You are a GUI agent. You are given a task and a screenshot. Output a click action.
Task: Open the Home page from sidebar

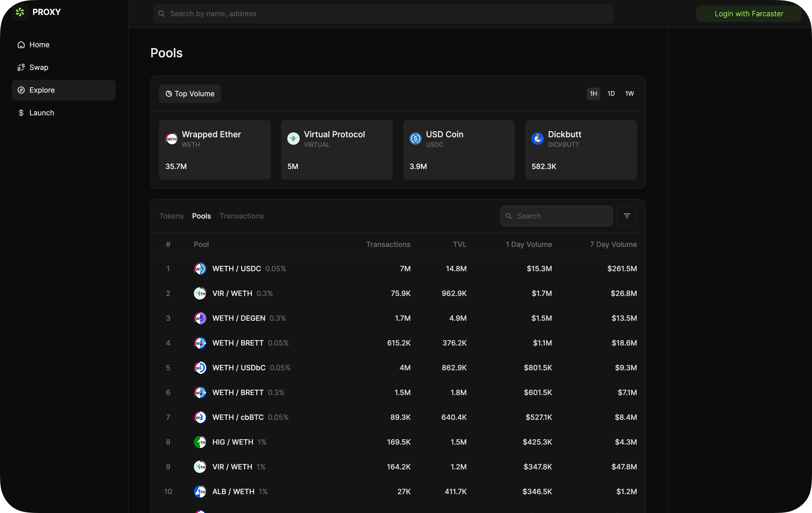64,44
